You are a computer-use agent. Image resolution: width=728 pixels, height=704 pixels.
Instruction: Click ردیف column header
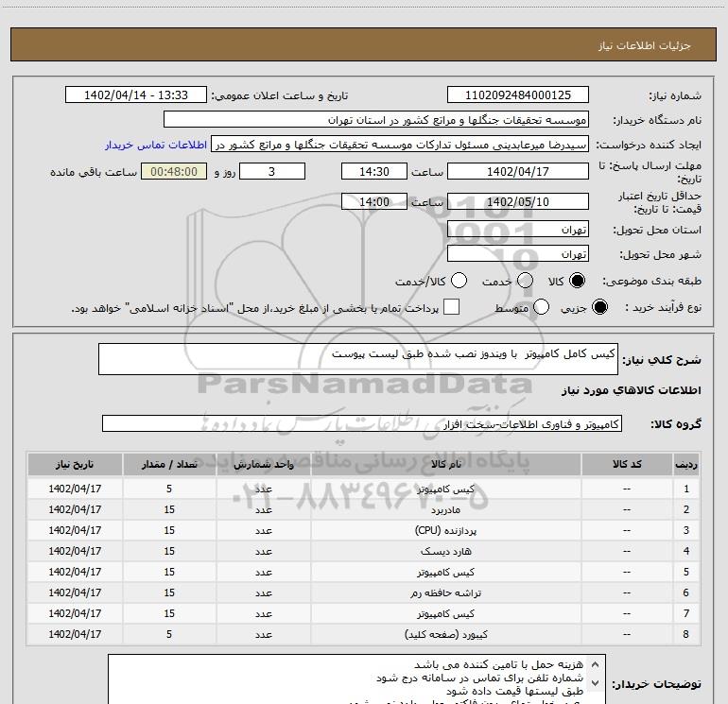[x=686, y=465]
